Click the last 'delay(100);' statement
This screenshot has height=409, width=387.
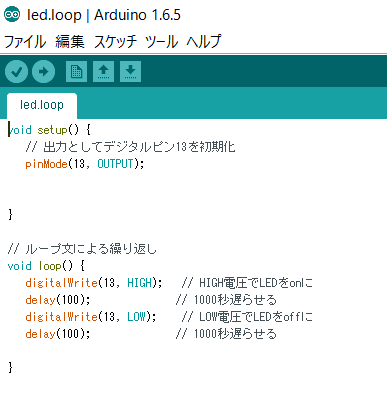(x=58, y=334)
